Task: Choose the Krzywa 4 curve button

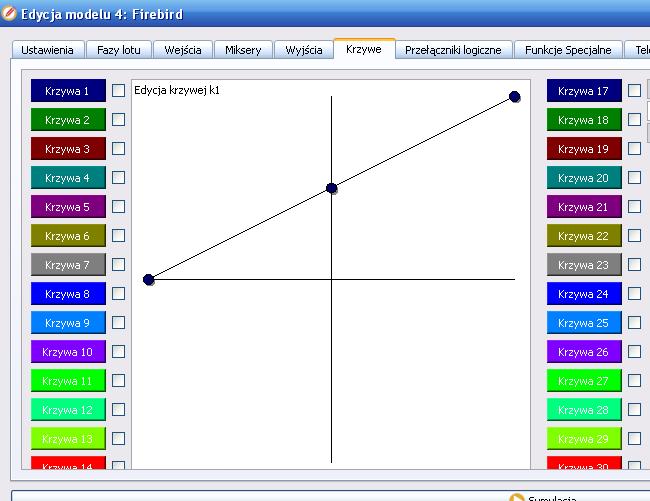Action: (x=68, y=178)
